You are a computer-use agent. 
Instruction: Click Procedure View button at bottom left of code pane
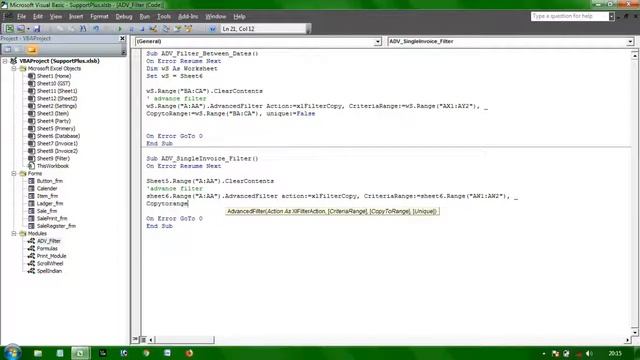coord(136,339)
